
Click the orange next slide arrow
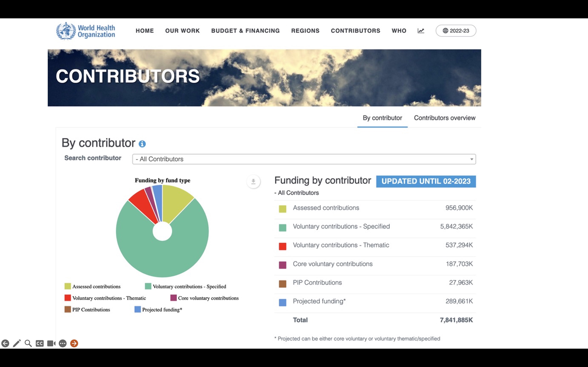(x=74, y=343)
